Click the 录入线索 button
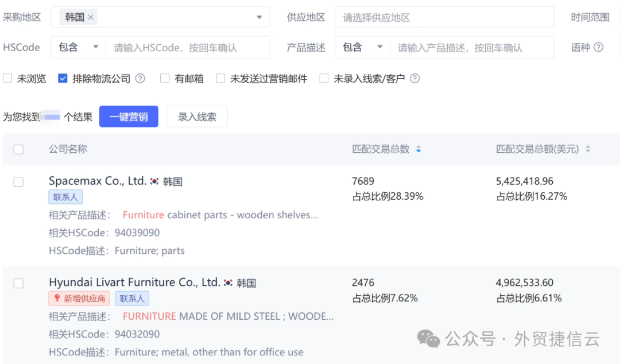Screen dimensions: 620x364 tap(197, 117)
